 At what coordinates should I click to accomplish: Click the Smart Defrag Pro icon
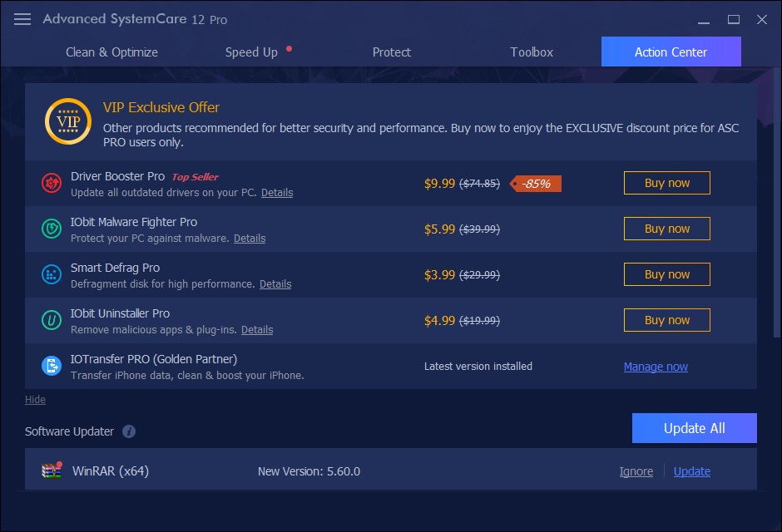(x=52, y=274)
